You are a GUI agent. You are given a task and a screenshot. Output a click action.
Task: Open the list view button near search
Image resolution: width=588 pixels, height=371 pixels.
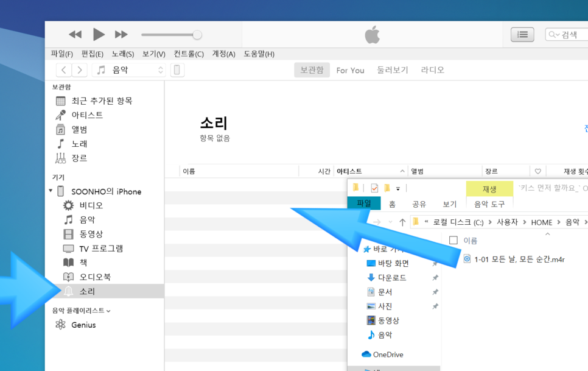click(x=522, y=35)
